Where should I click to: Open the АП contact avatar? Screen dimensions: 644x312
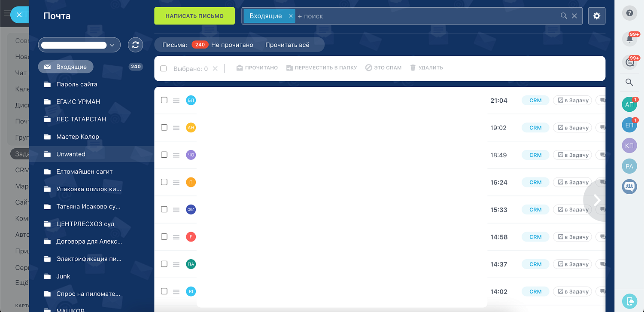[x=629, y=104]
